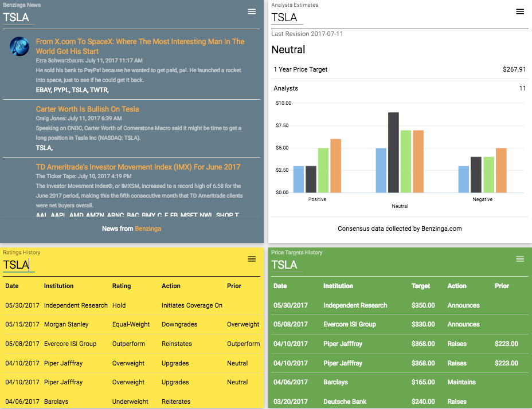Click the 03/20/2017 date in Price Targets

(x=291, y=402)
